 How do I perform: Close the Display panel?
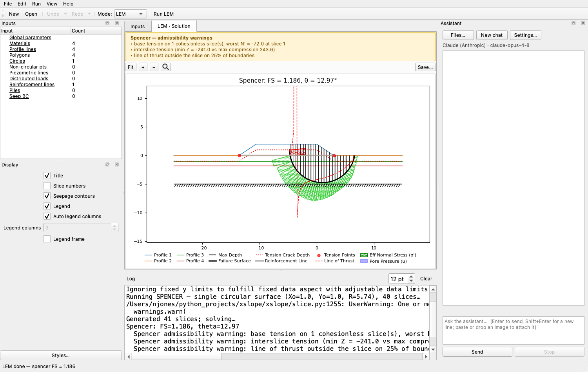click(117, 164)
